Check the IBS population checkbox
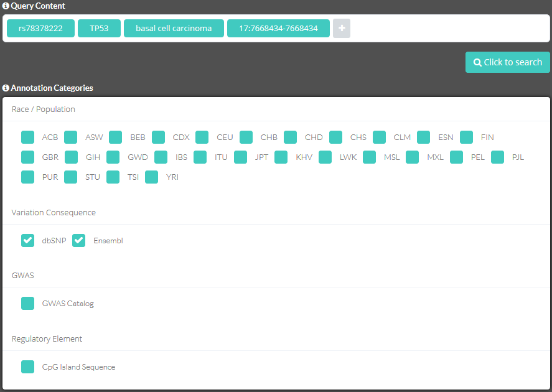The height and width of the screenshot is (392, 552). click(161, 157)
